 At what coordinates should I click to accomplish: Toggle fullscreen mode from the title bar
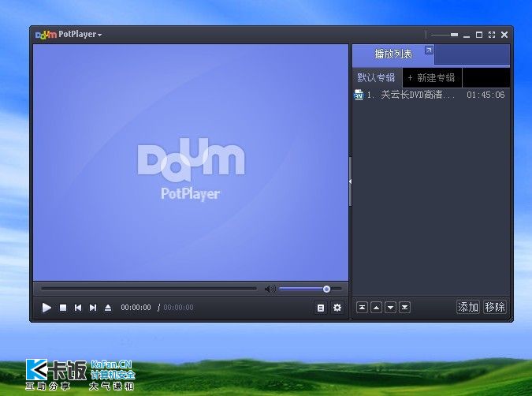[x=492, y=35]
